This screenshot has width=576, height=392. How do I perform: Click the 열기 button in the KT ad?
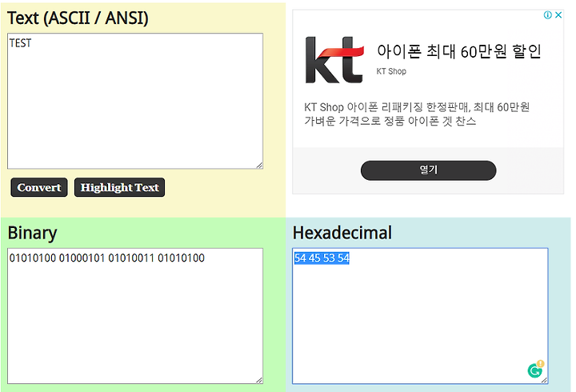pyautogui.click(x=428, y=170)
